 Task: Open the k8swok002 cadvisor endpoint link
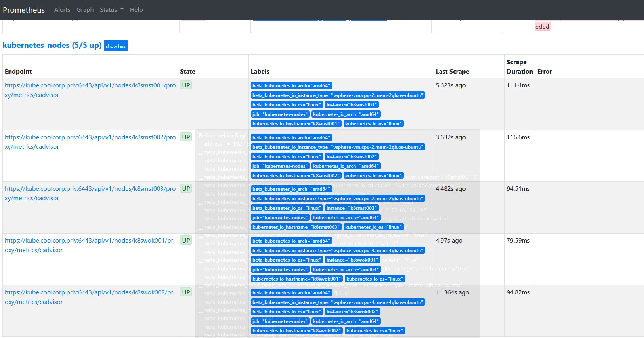[89, 297]
